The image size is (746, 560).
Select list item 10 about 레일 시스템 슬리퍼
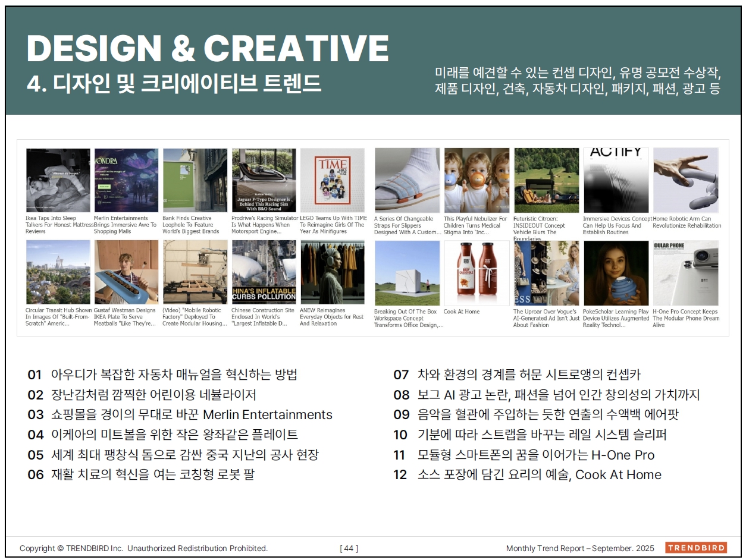click(530, 435)
